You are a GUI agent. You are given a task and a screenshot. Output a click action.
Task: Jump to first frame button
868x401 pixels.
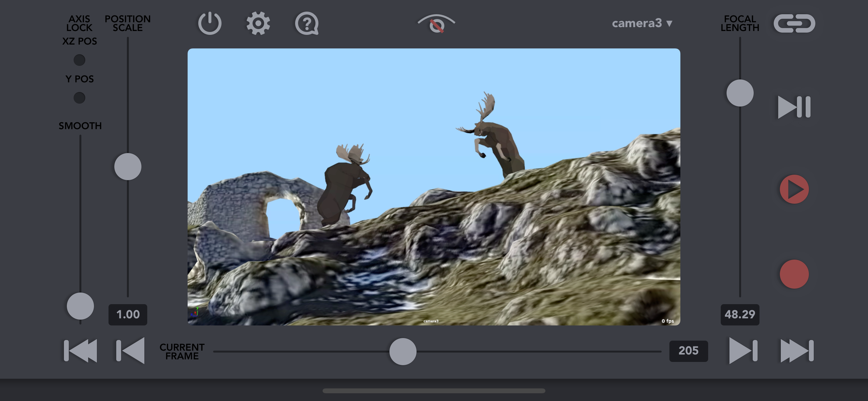tap(80, 351)
